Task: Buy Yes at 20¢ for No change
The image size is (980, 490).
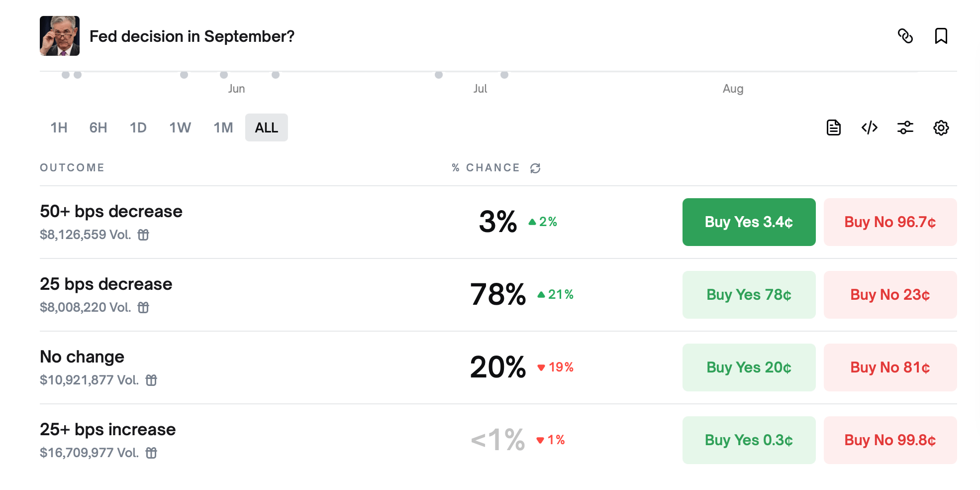Action: 749,367
